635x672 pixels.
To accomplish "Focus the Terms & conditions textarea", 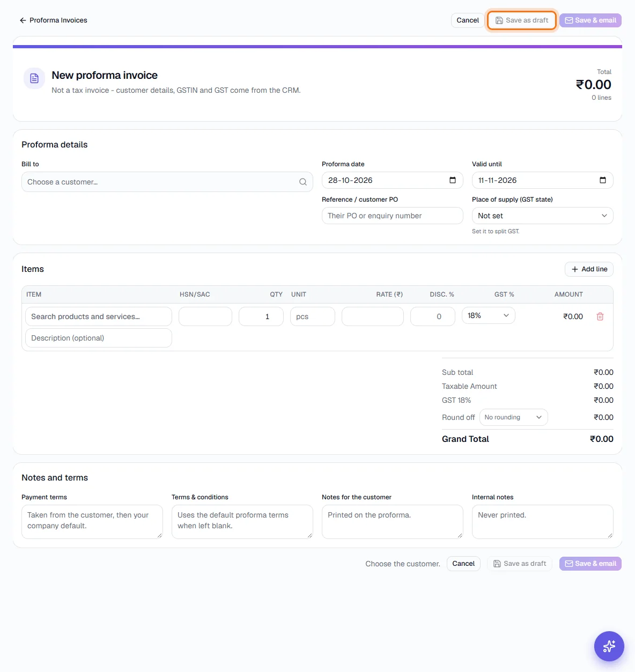I will 242,522.
